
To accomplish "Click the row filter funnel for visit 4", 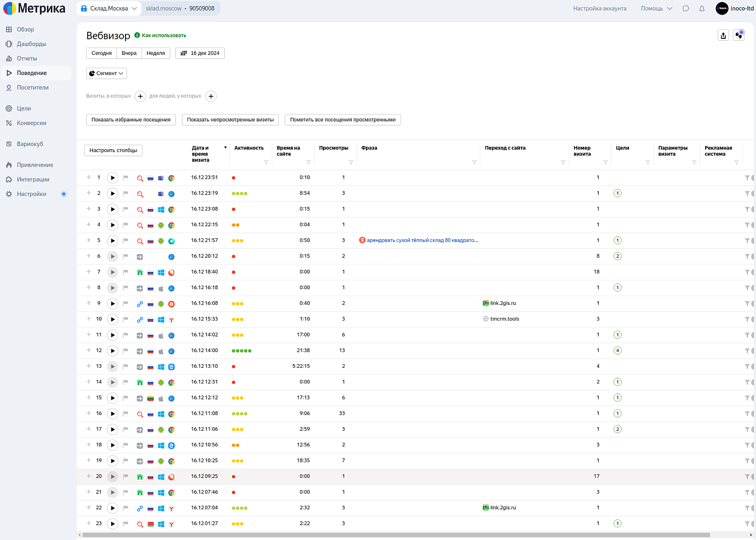I will pyautogui.click(x=747, y=225).
